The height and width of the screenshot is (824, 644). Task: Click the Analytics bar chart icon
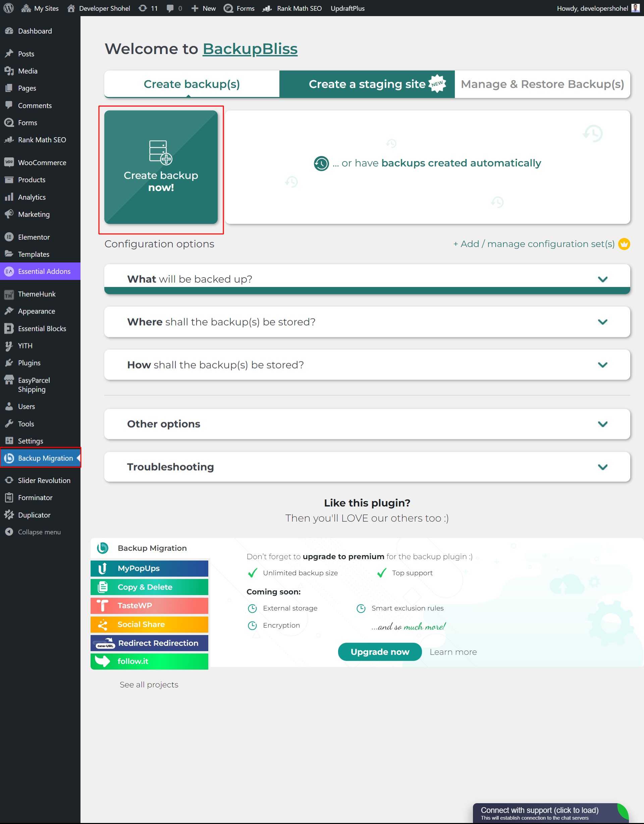[9, 197]
